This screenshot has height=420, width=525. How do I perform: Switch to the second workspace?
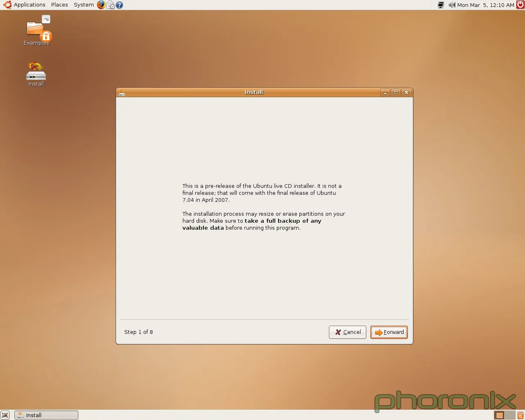point(510,415)
